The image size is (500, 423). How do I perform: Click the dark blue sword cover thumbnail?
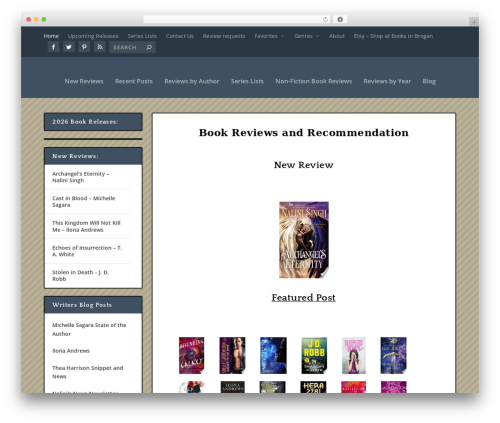[394, 355]
